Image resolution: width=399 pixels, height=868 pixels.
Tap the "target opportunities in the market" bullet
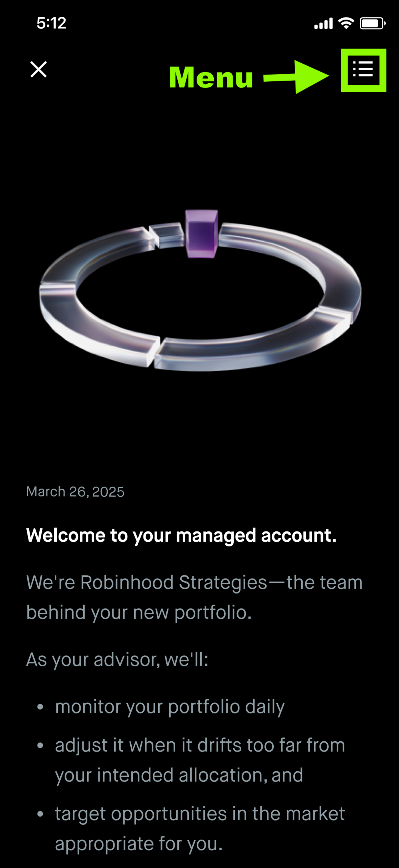pyautogui.click(x=200, y=814)
